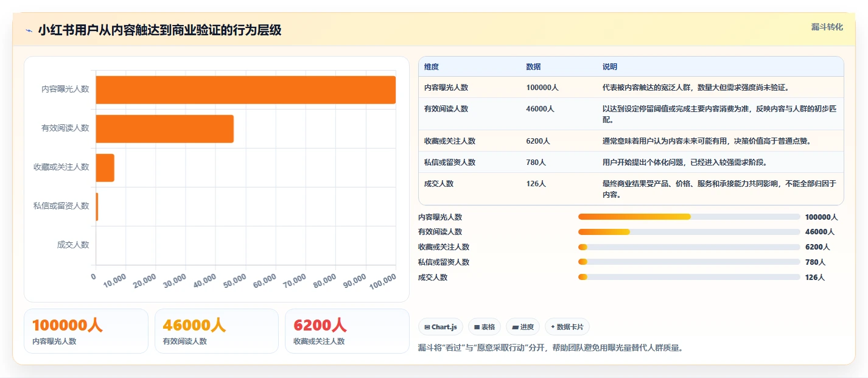Click the description starting 最终商业结果受产品
The width and height of the screenshot is (868, 378).
[x=719, y=189]
